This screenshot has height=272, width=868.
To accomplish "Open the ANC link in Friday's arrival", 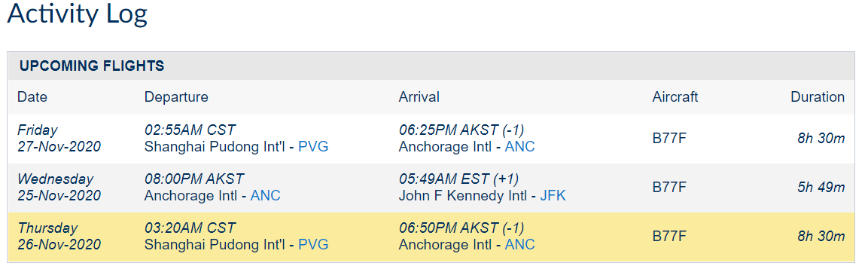I will pyautogui.click(x=519, y=147).
